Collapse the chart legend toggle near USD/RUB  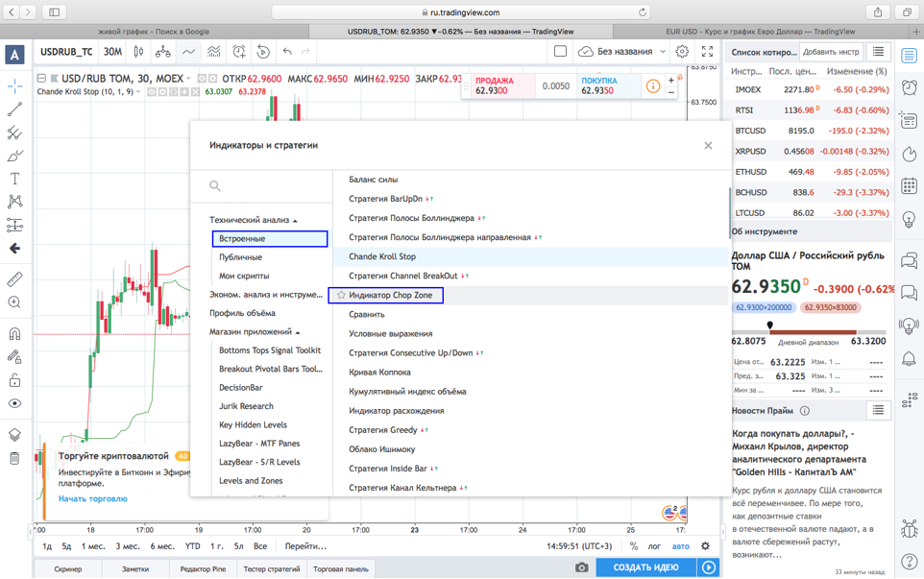click(41, 79)
